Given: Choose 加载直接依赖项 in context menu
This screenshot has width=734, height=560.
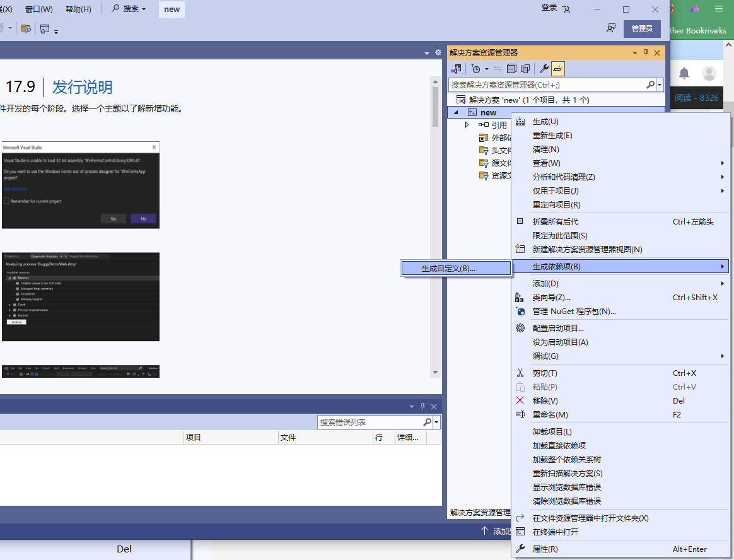Looking at the screenshot, I should [620, 445].
